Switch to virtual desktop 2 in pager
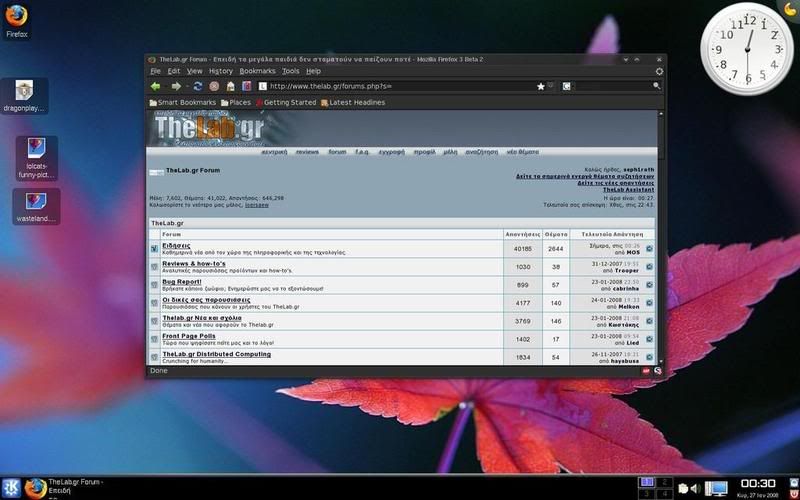 click(x=664, y=482)
